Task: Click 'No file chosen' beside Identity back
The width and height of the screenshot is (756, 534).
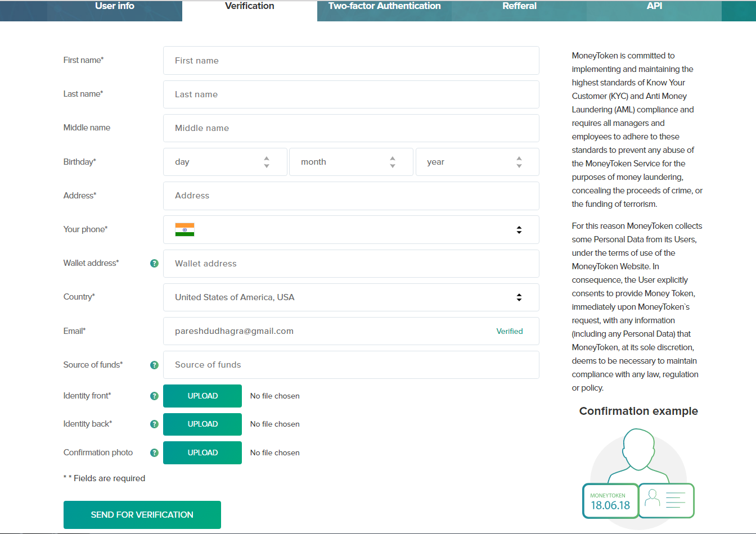Action: [275, 424]
